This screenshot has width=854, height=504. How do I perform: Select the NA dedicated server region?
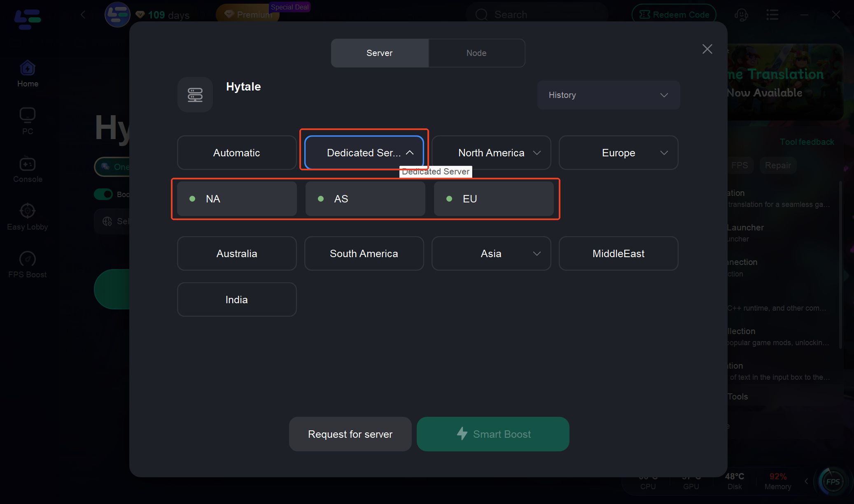coord(237,199)
